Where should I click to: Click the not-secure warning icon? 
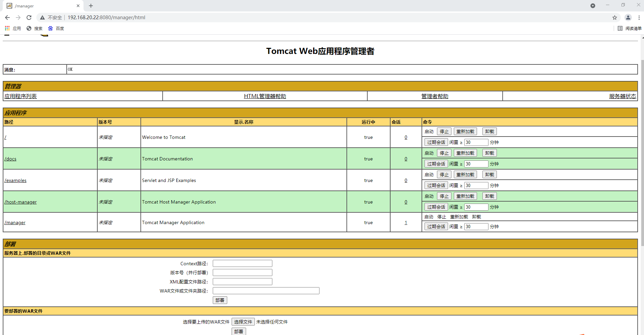42,18
